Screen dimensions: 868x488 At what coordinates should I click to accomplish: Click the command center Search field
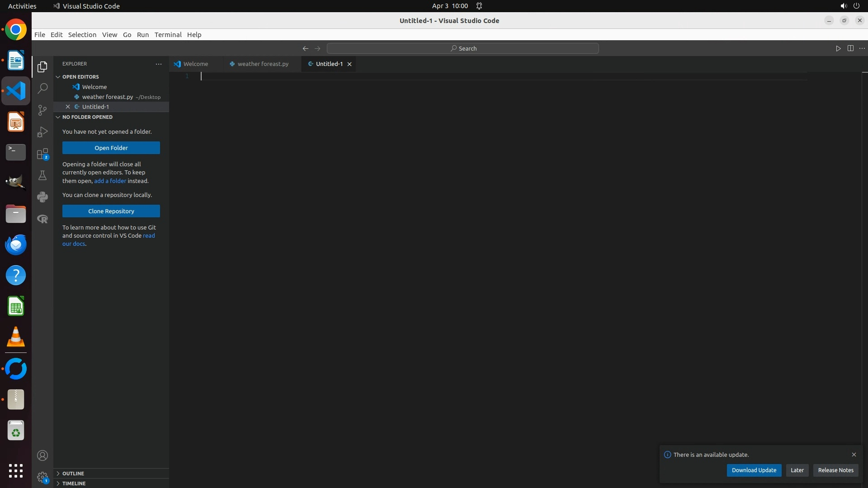(x=463, y=48)
